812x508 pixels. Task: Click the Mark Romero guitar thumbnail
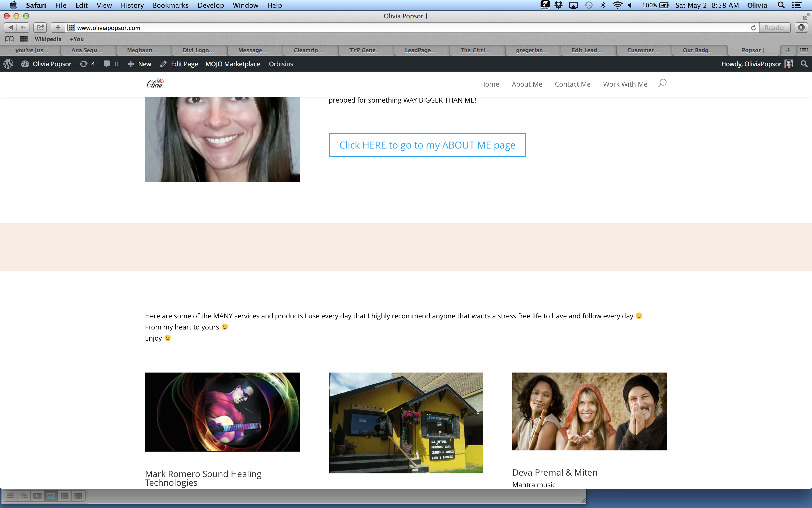pos(222,412)
